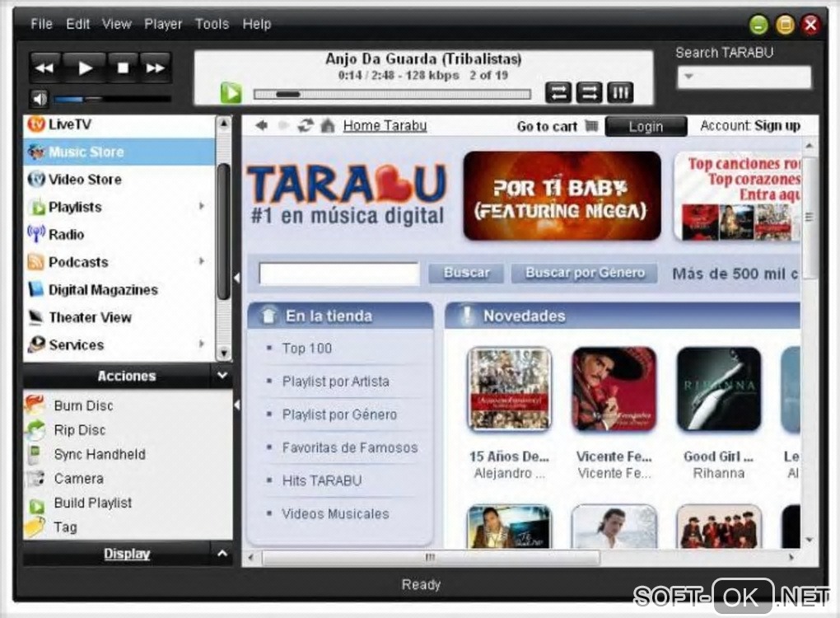
Task: Toggle the shuffle mode button
Action: pos(590,93)
